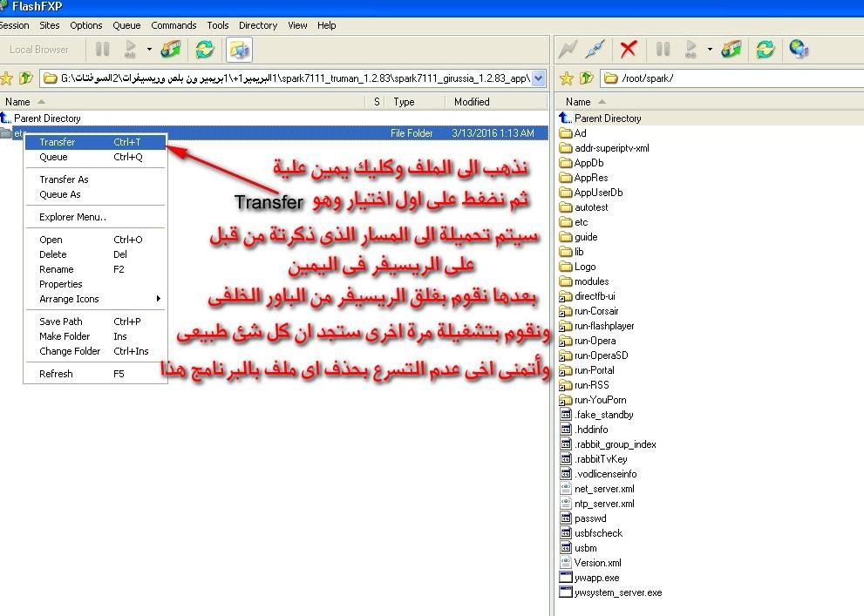Screen dimensions: 864x616
Task: Select the passwd file
Action: pos(590,518)
